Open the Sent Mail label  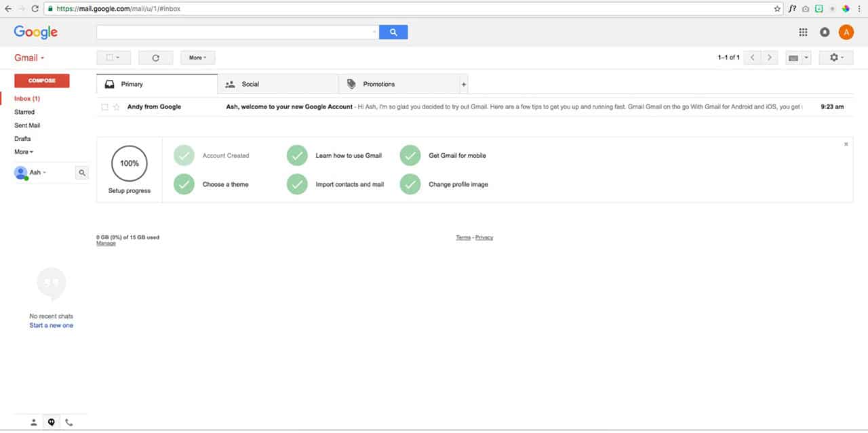(x=27, y=125)
